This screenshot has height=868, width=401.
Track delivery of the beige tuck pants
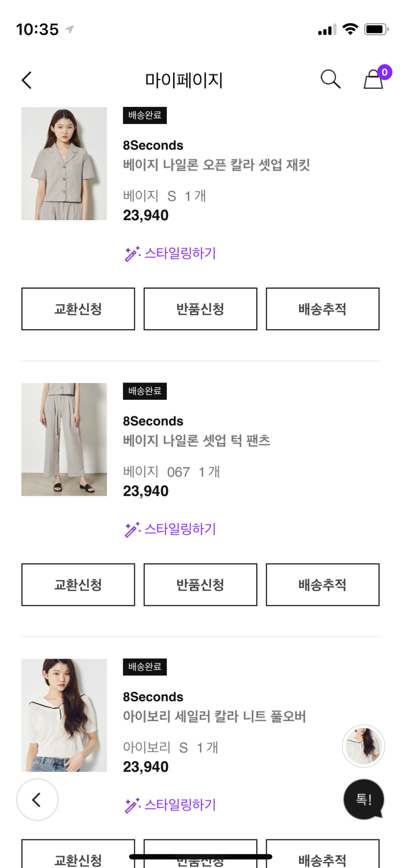coord(322,585)
